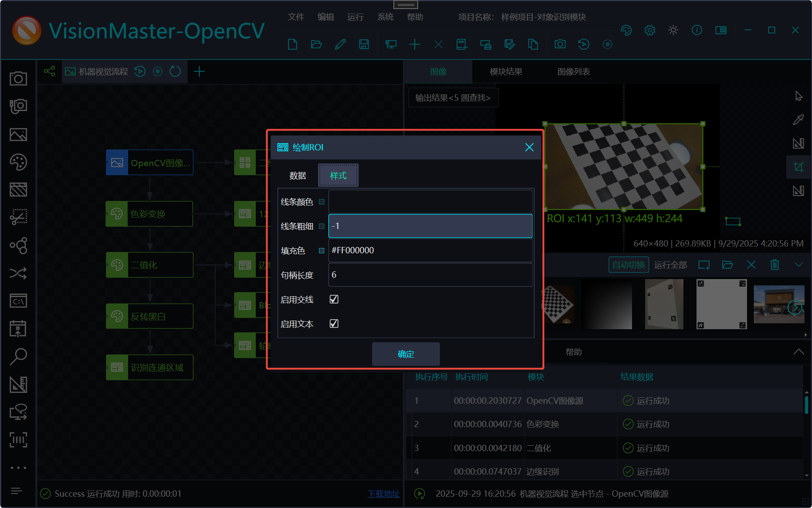Switch to the 图像列表 tab
Viewport: 812px width, 508px height.
tap(574, 72)
